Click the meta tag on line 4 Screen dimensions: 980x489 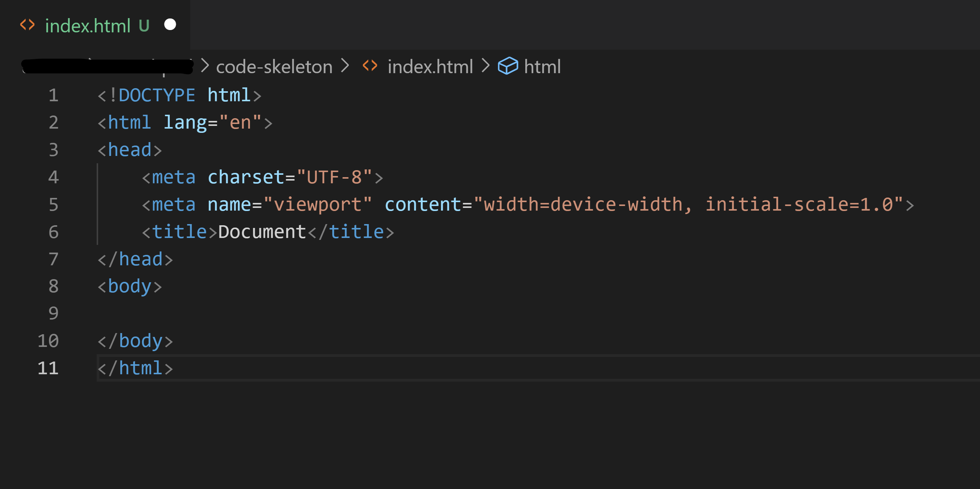click(x=174, y=178)
